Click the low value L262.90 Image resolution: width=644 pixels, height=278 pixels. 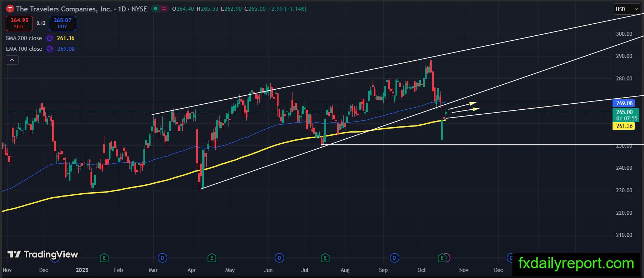click(x=231, y=9)
